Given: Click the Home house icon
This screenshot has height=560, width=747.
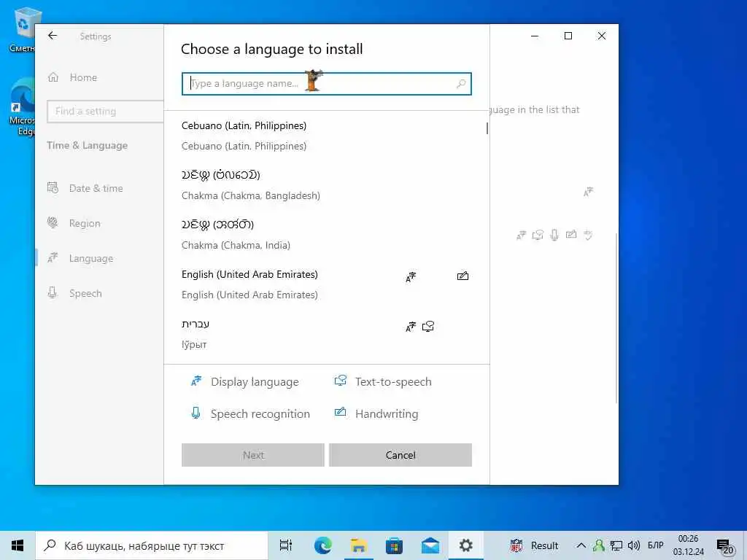Looking at the screenshot, I should pyautogui.click(x=53, y=77).
